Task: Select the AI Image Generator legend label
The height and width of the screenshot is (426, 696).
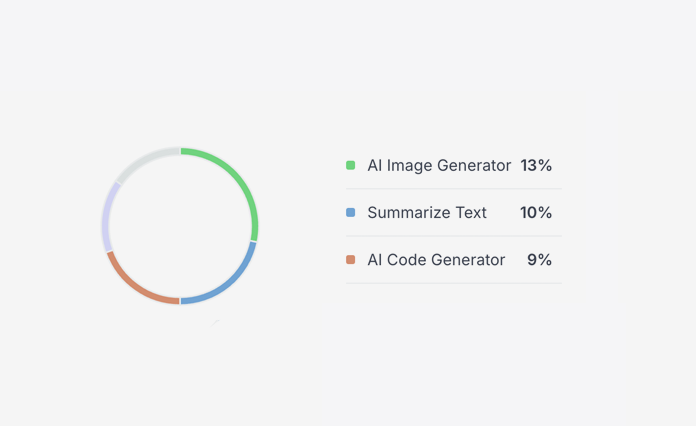Action: (439, 165)
